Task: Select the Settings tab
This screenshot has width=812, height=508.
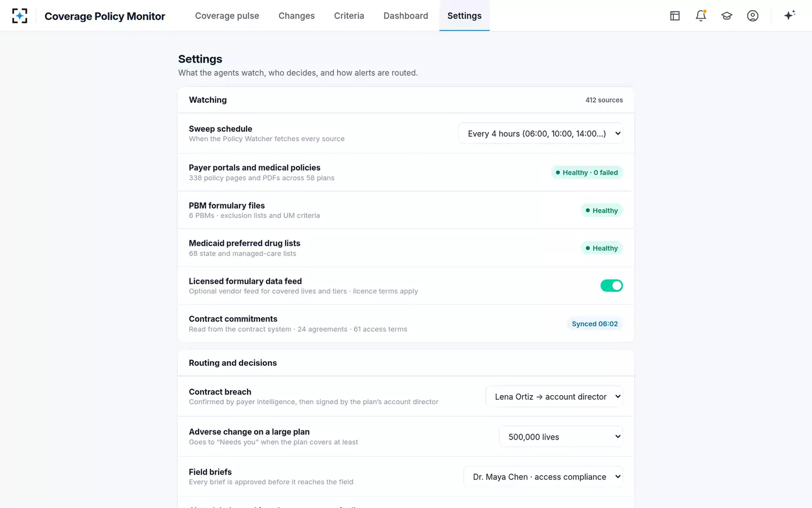Action: pos(465,16)
